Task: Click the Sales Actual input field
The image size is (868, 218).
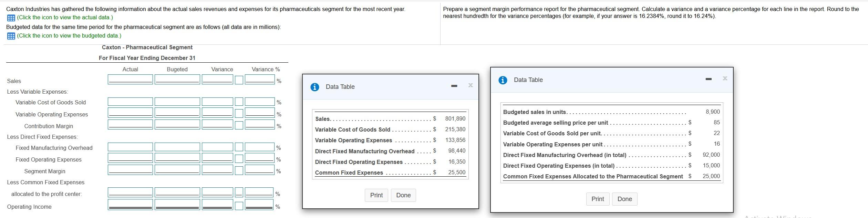Action: [130, 80]
